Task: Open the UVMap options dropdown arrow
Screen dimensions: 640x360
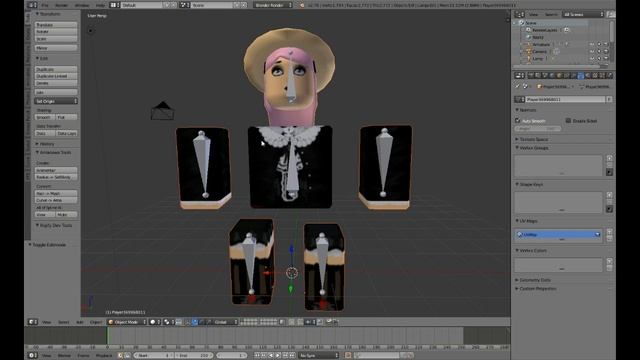Action: (x=598, y=235)
